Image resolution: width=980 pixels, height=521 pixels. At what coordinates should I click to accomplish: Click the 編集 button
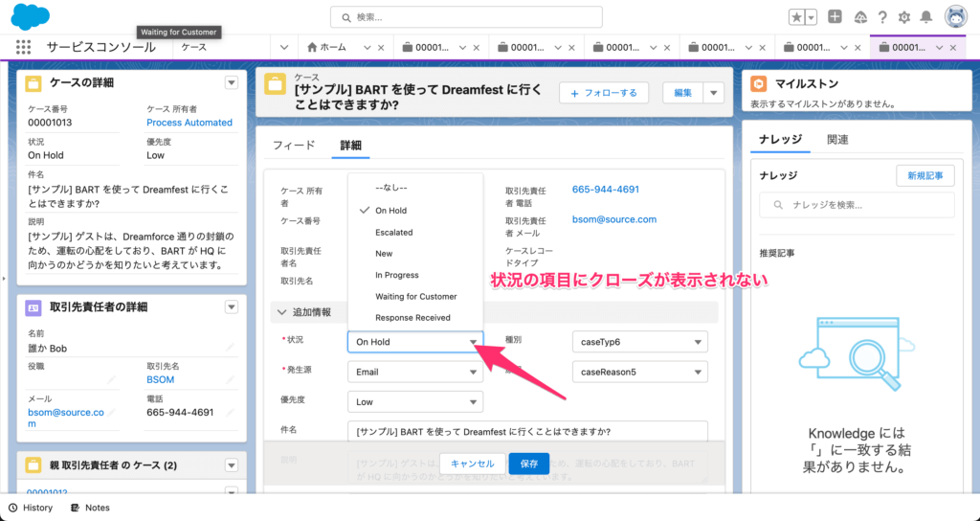[682, 93]
